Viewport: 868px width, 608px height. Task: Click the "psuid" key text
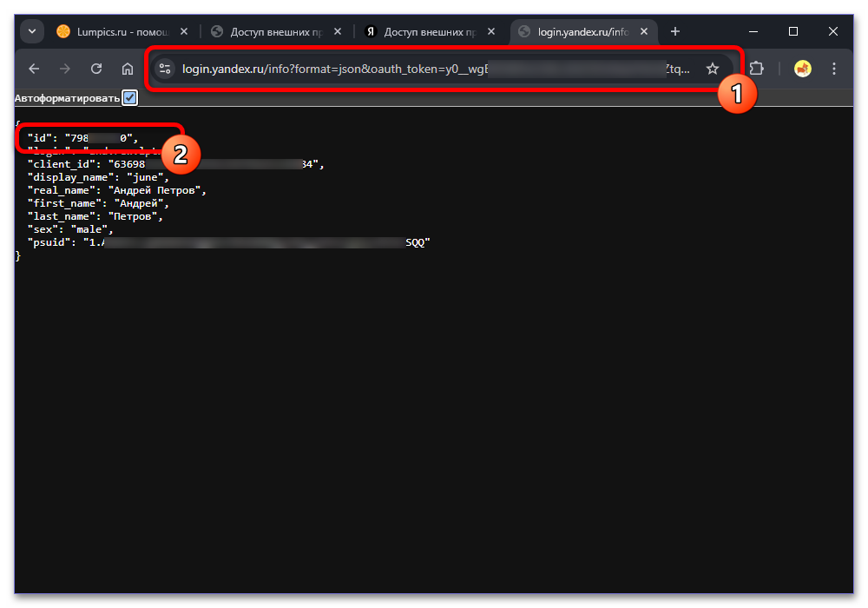[x=49, y=242]
